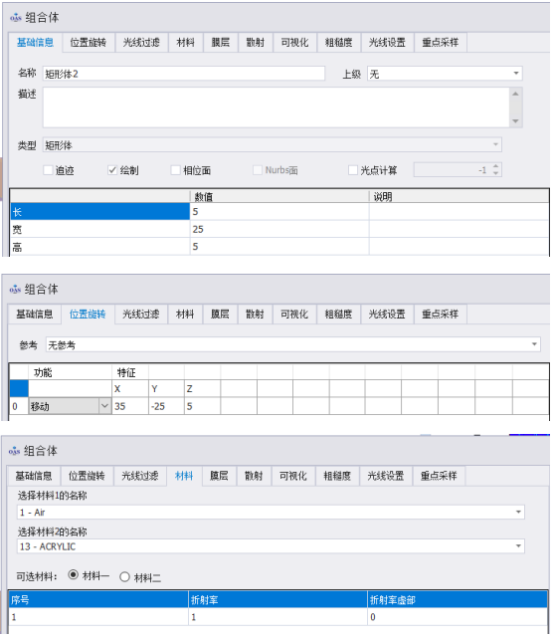Tick the 光点计算 checkbox
The width and height of the screenshot is (554, 636).
[353, 170]
